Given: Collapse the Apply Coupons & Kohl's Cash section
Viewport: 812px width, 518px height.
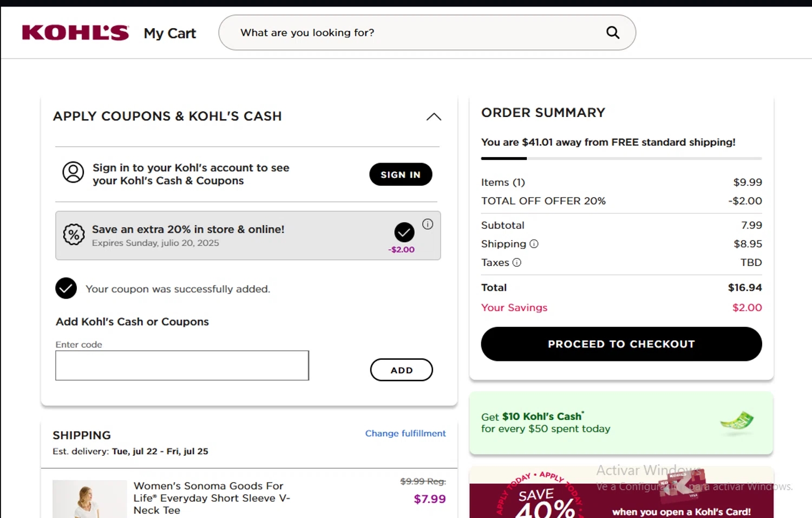Looking at the screenshot, I should pos(434,116).
